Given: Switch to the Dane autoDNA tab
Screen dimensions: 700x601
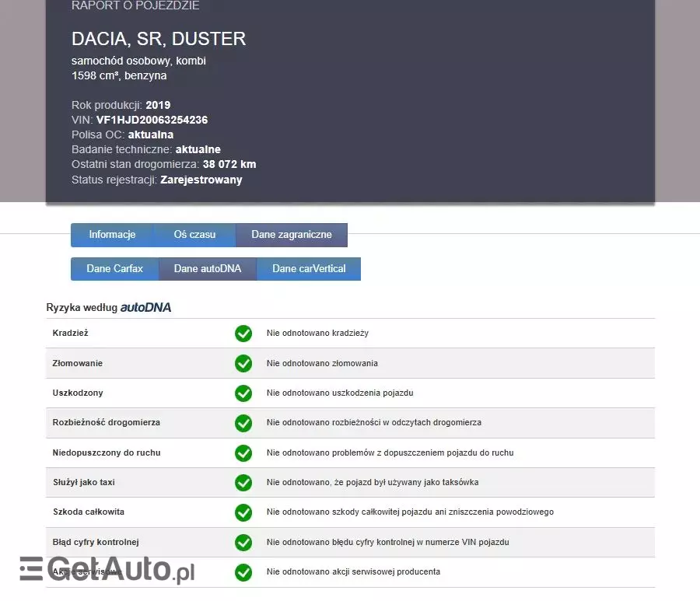Looking at the screenshot, I should (208, 268).
